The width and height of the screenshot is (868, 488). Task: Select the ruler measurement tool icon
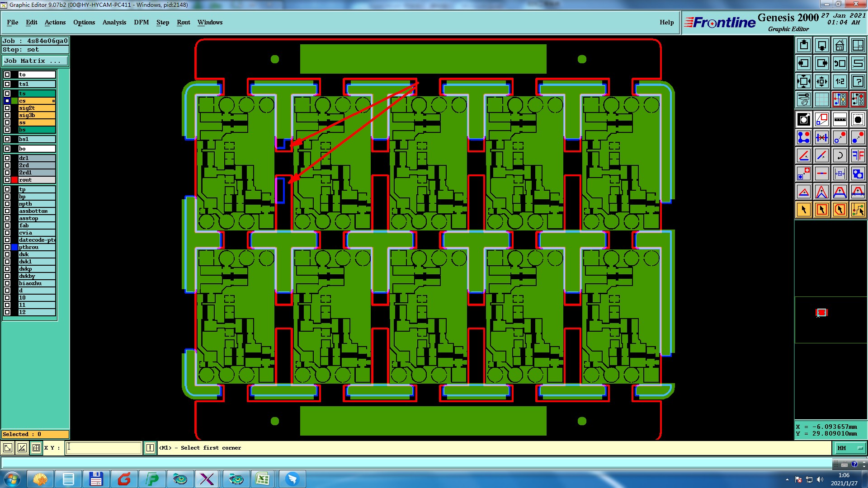840,119
